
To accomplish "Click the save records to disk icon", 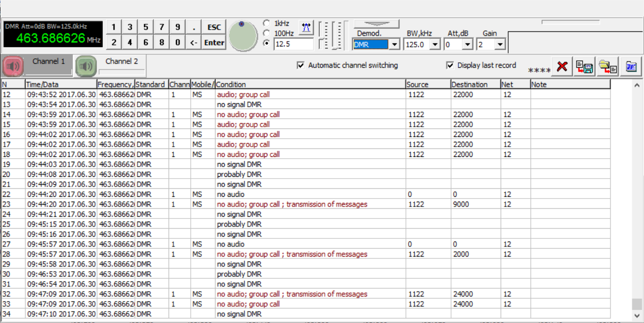I will tap(584, 66).
